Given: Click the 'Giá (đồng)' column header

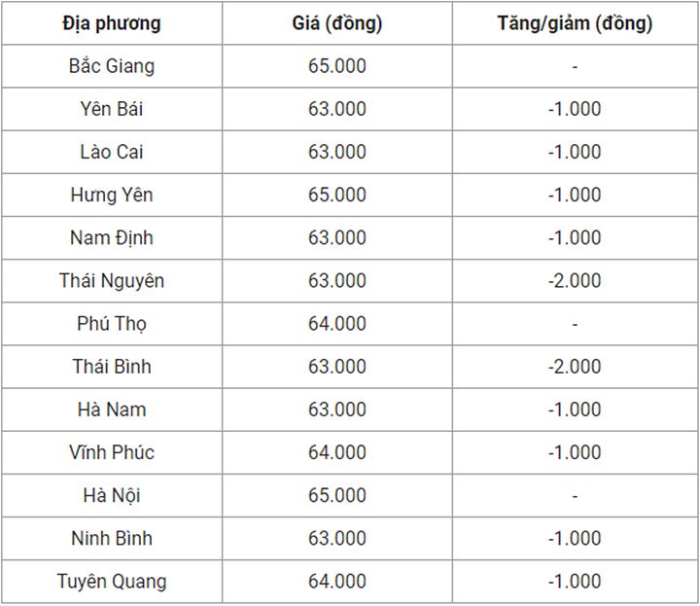Looking at the screenshot, I should coord(337,23).
